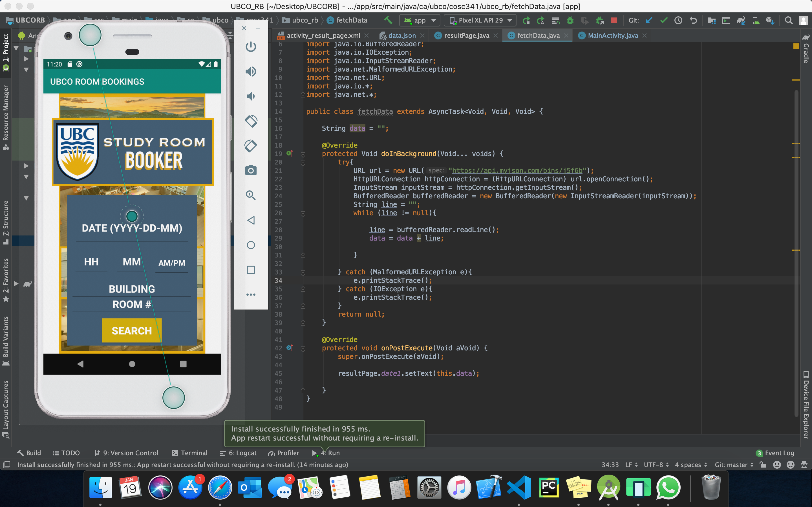
Task: Switch to the data.json editor tab
Action: pyautogui.click(x=402, y=35)
